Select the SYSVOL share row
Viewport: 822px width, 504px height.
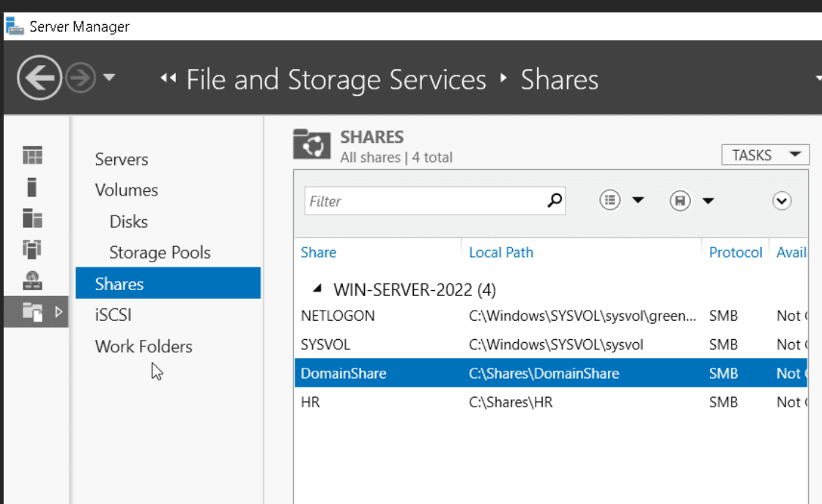click(551, 344)
